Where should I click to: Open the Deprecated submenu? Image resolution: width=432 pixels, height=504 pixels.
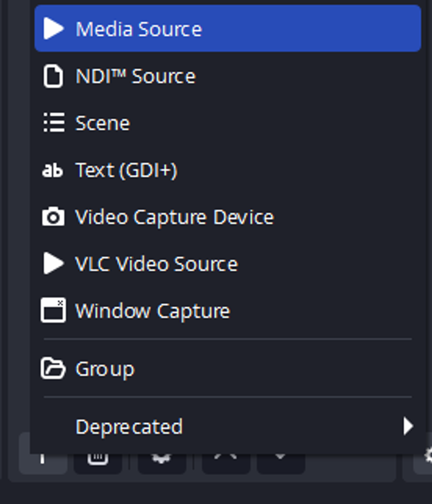(228, 426)
